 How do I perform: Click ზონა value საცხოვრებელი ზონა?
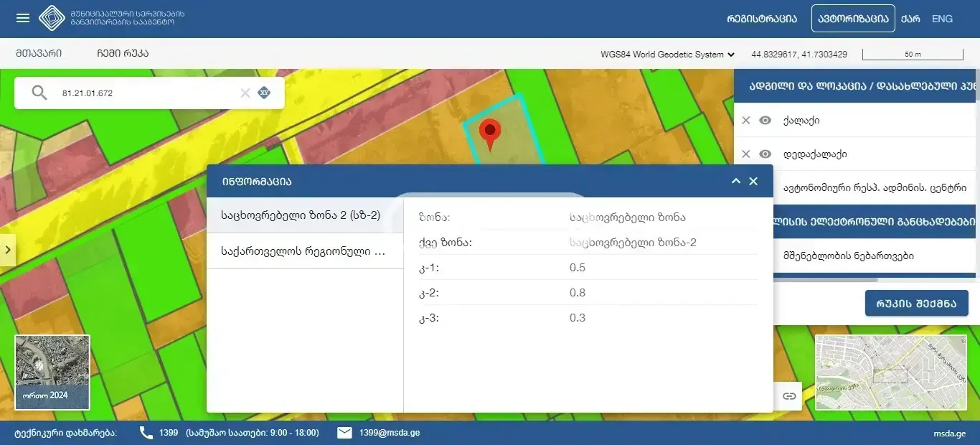point(628,217)
